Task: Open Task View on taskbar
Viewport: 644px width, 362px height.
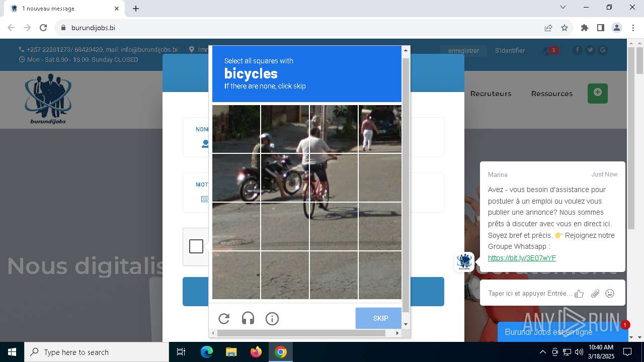Action: coord(181,352)
